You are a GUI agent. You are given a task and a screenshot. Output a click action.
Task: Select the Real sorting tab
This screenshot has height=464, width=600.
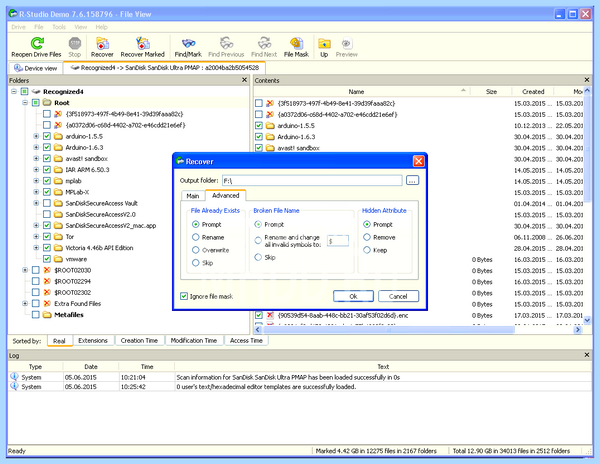[59, 340]
